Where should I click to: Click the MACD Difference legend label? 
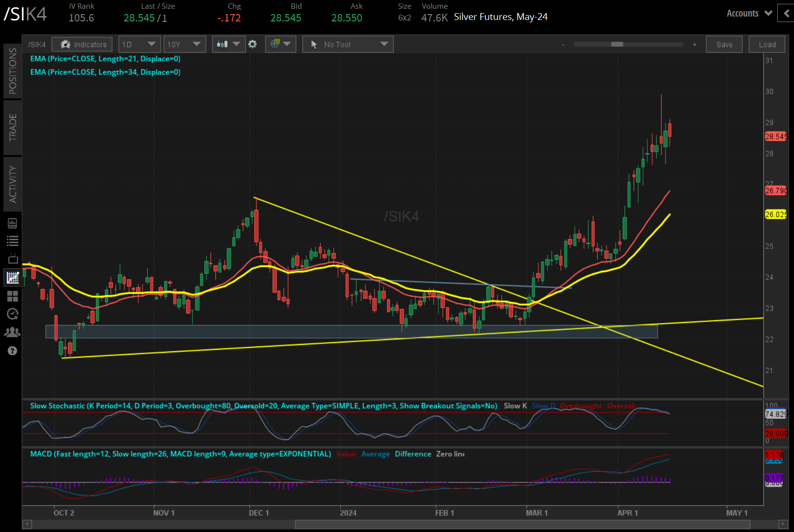[x=413, y=454]
